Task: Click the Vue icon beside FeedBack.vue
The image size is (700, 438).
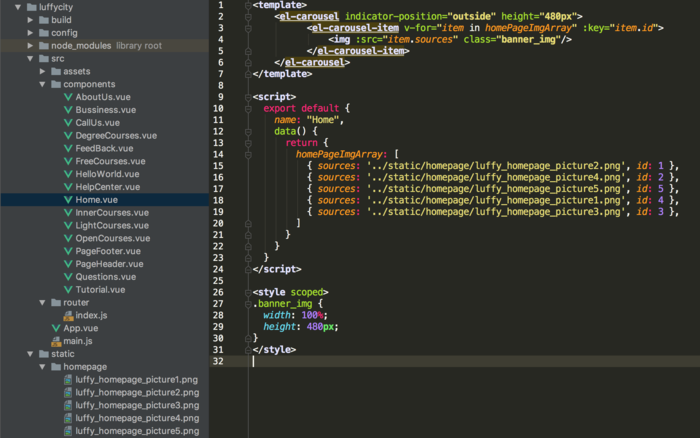Action: [68, 149]
